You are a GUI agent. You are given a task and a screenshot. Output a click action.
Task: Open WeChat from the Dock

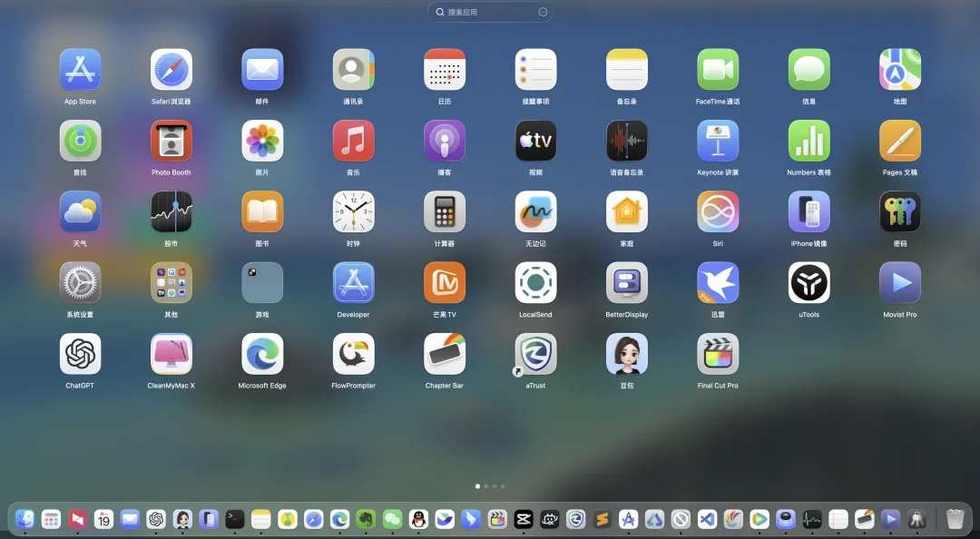click(393, 519)
